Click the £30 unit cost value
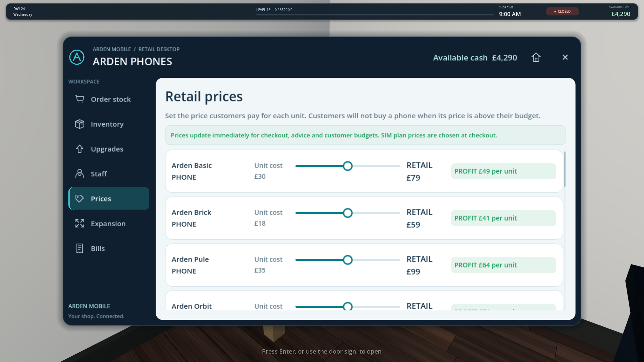 point(260,176)
